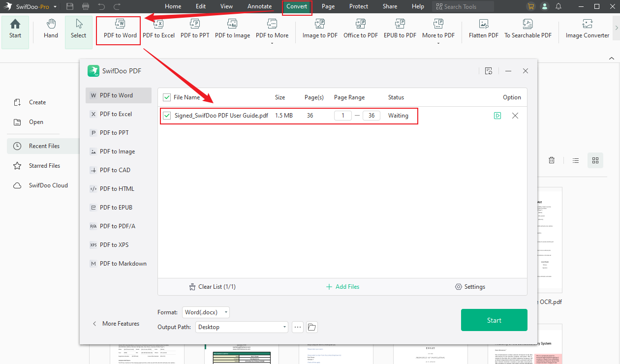Open the Protect menu tab
Image resolution: width=620 pixels, height=364 pixels.
click(359, 6)
